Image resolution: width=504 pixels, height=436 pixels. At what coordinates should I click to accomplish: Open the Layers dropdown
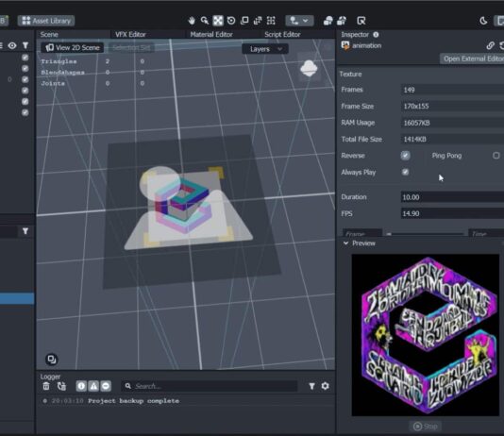click(x=265, y=49)
